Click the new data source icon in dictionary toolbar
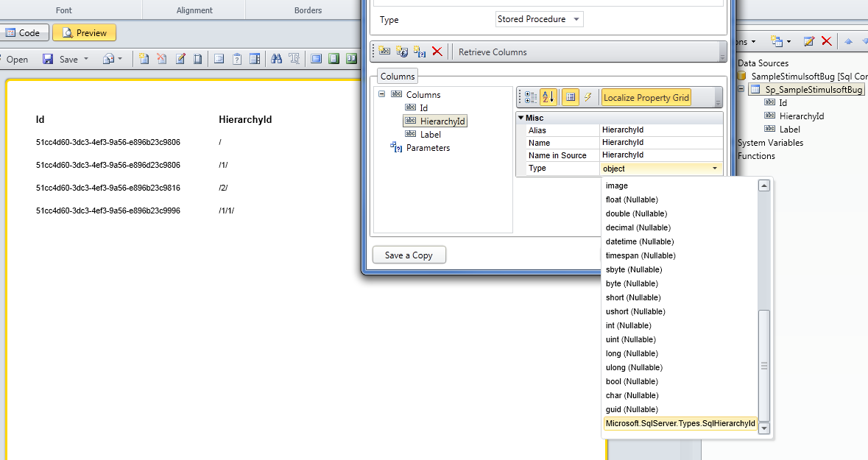The height and width of the screenshot is (460, 868). tap(776, 41)
